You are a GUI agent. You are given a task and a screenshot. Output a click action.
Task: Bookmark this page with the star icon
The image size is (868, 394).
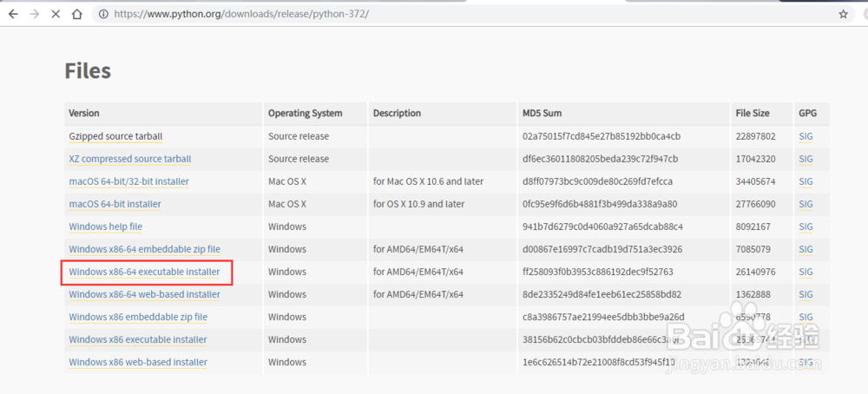point(843,15)
